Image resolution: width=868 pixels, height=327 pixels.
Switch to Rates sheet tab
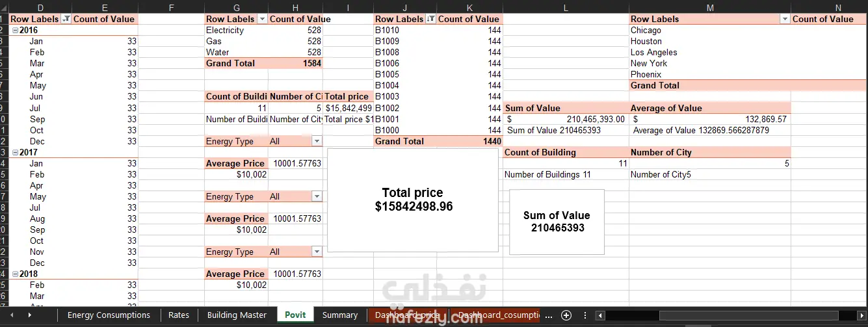pyautogui.click(x=179, y=315)
